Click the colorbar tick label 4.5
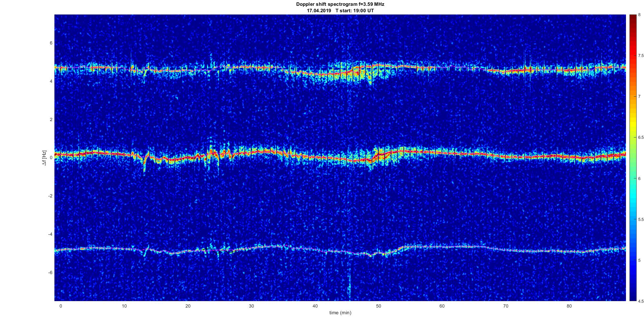 coord(641,301)
